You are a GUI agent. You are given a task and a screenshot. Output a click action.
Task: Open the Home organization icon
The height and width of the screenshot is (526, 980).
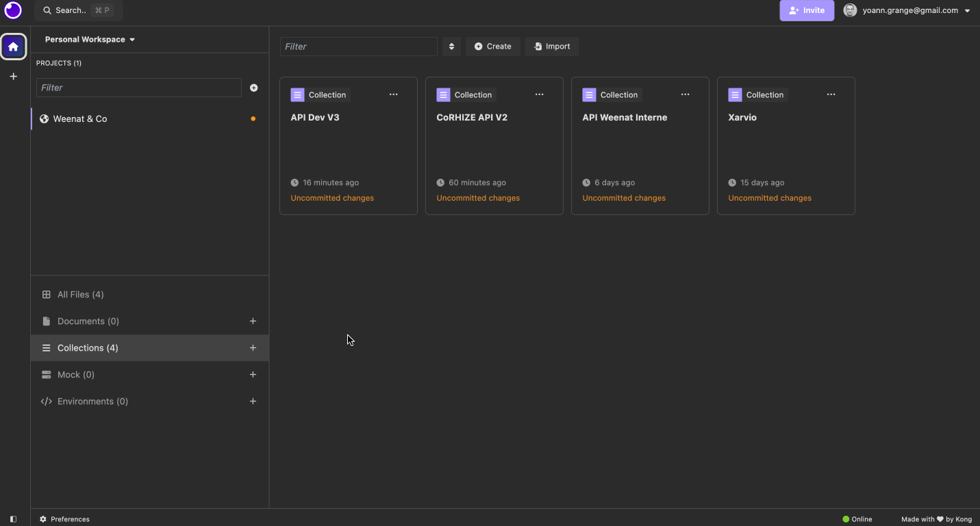[x=13, y=47]
